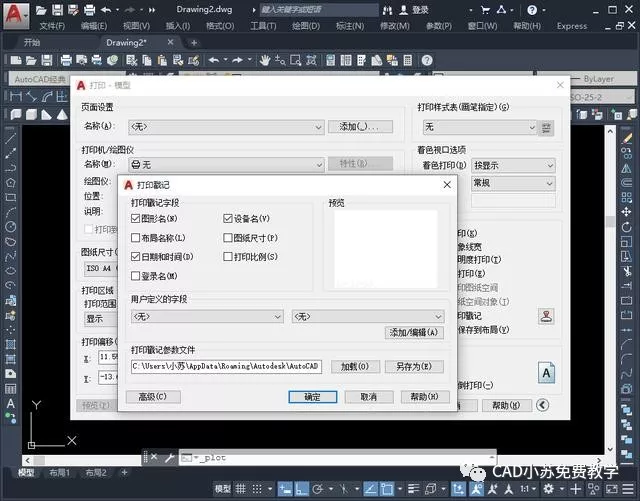
Task: Click the command line wrench customize icon
Action: click(169, 458)
